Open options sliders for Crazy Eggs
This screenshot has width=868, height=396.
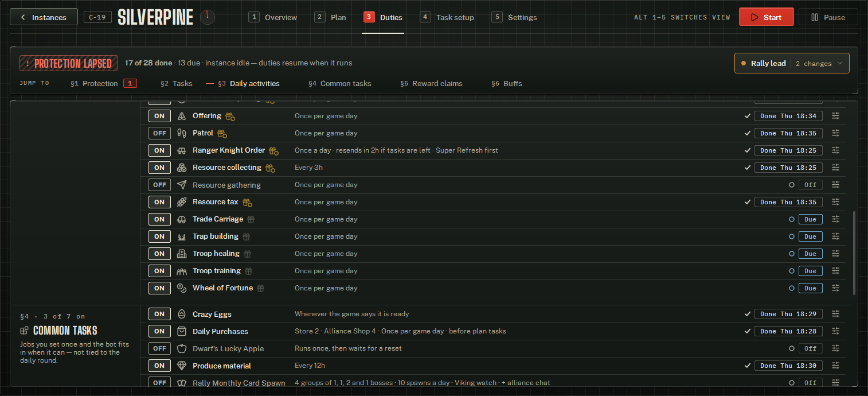coord(835,314)
